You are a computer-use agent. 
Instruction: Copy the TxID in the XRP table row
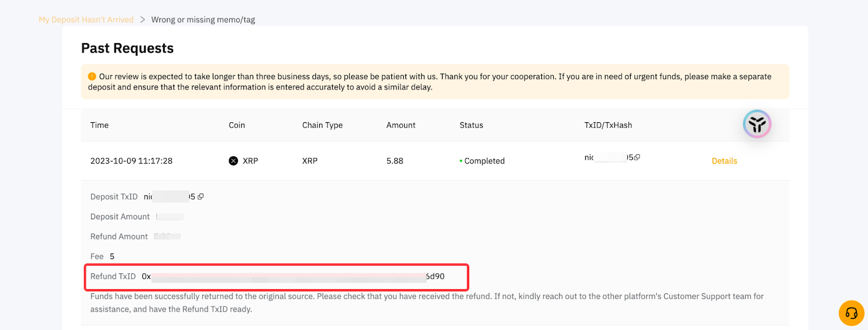[x=637, y=158]
